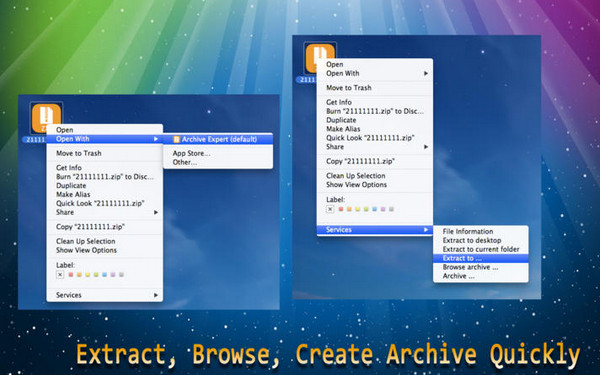
Task: Click the Archive Expert icon in Open With submenu
Action: [176, 139]
